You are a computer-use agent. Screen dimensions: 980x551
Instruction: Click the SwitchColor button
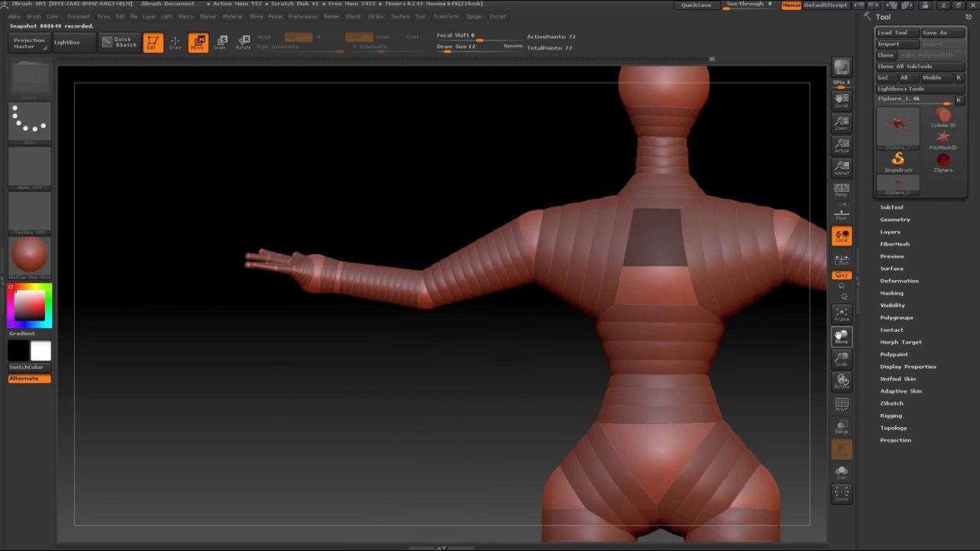pyautogui.click(x=30, y=367)
